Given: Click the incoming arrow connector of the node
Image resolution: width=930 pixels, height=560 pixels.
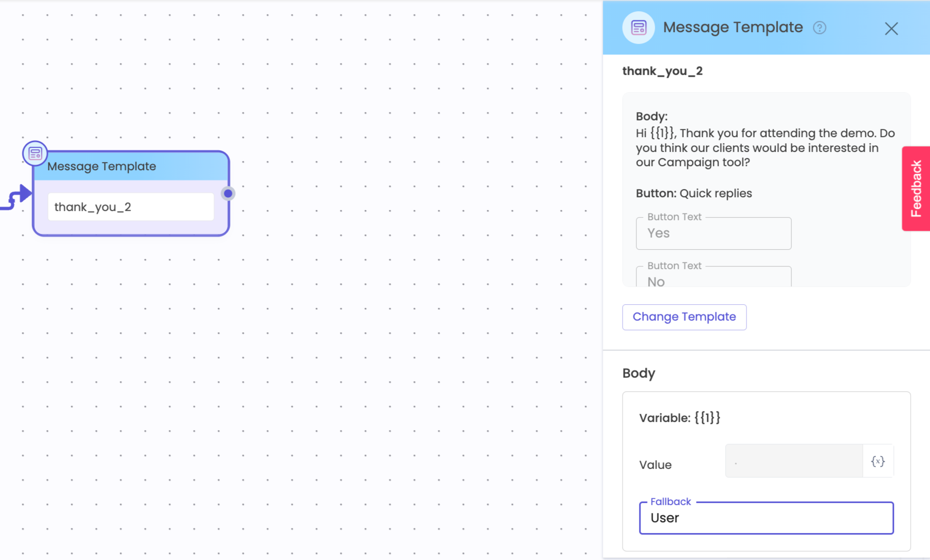Looking at the screenshot, I should point(16,197).
